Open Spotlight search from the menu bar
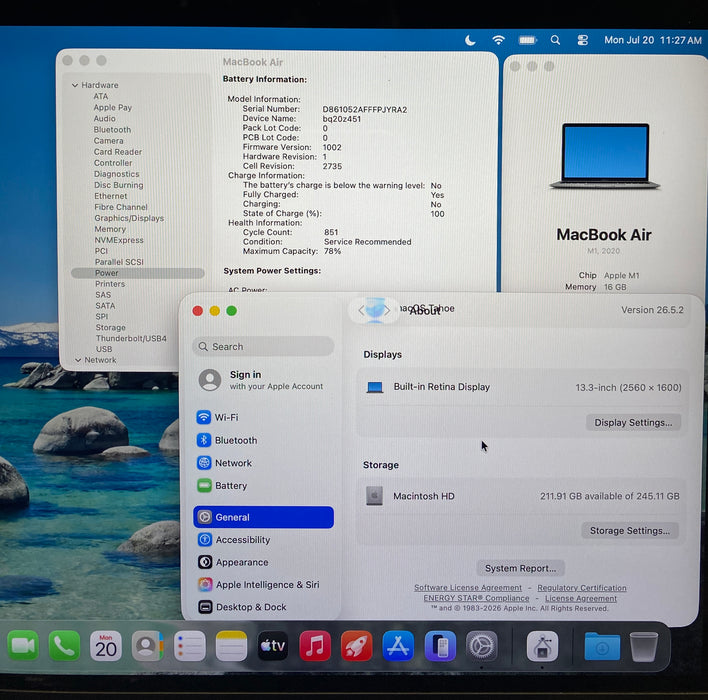Image resolution: width=708 pixels, height=700 pixels. click(555, 40)
